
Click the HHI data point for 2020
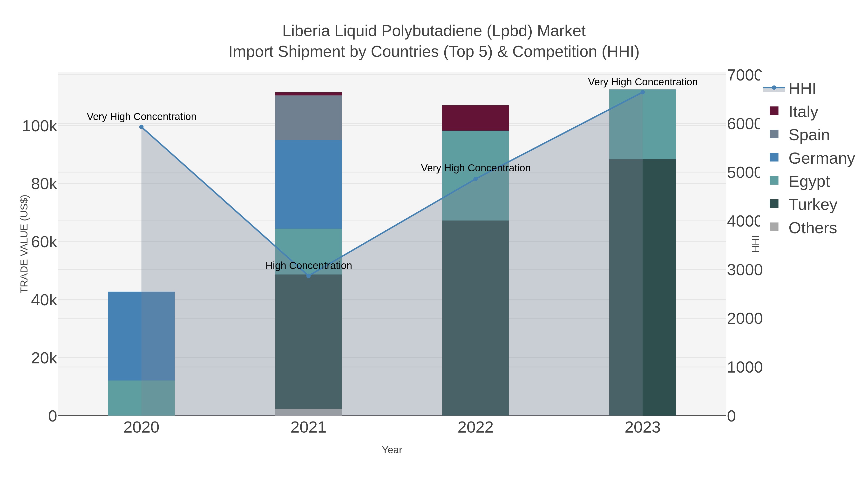tap(142, 127)
